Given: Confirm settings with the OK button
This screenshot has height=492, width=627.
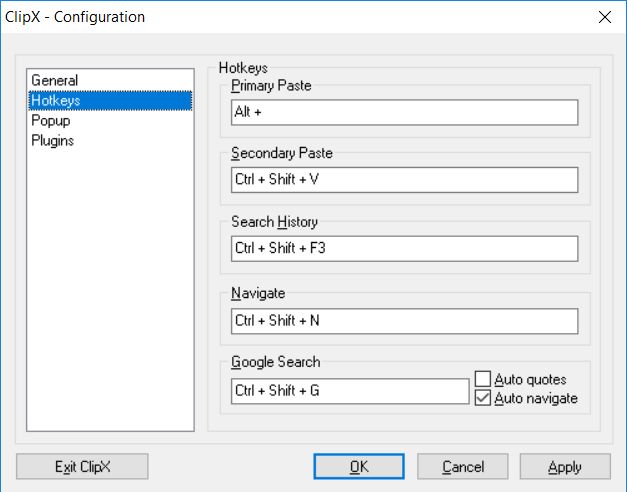Looking at the screenshot, I should point(358,467).
